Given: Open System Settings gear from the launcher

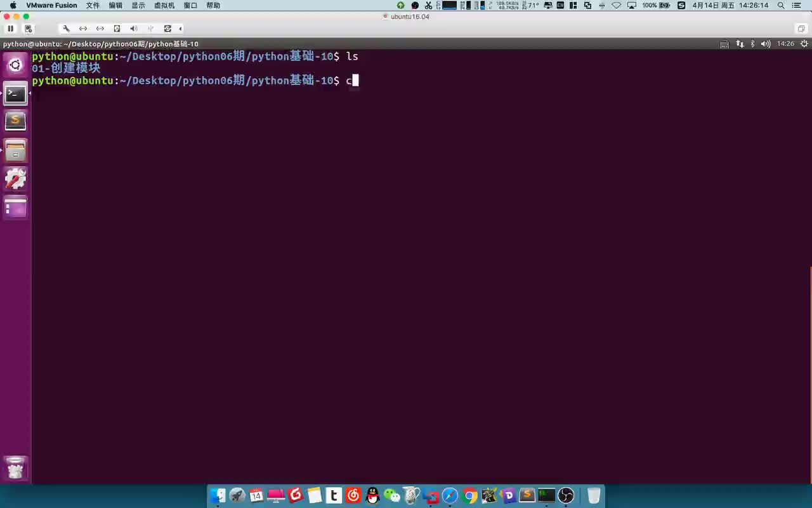Looking at the screenshot, I should tap(15, 178).
